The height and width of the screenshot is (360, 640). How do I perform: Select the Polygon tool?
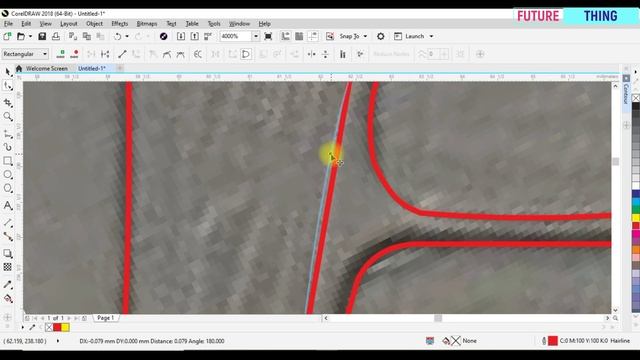(x=7, y=188)
